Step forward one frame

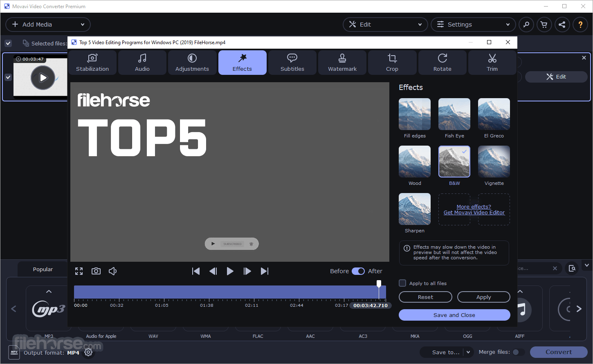(x=247, y=271)
